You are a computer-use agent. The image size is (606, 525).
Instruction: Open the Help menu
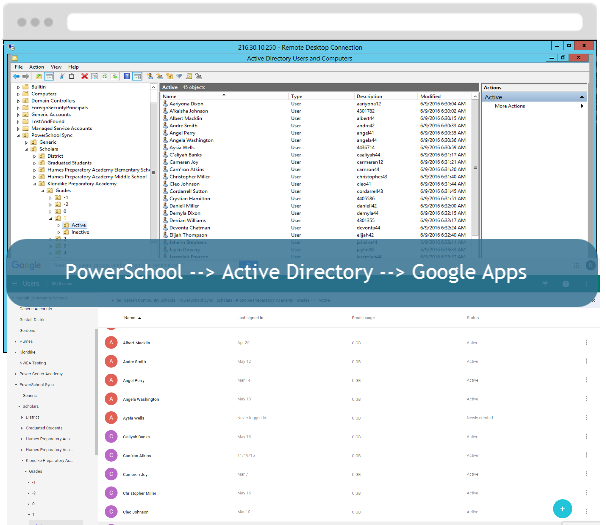click(73, 67)
